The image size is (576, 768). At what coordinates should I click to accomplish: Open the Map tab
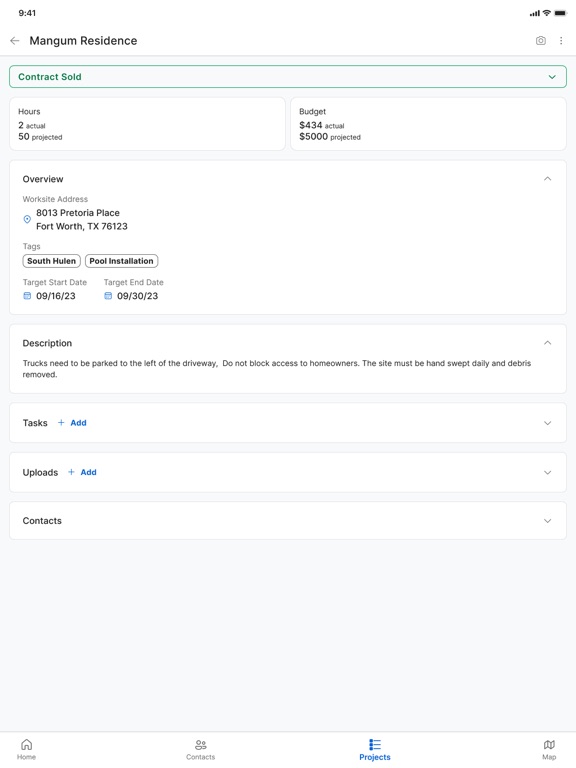549,750
